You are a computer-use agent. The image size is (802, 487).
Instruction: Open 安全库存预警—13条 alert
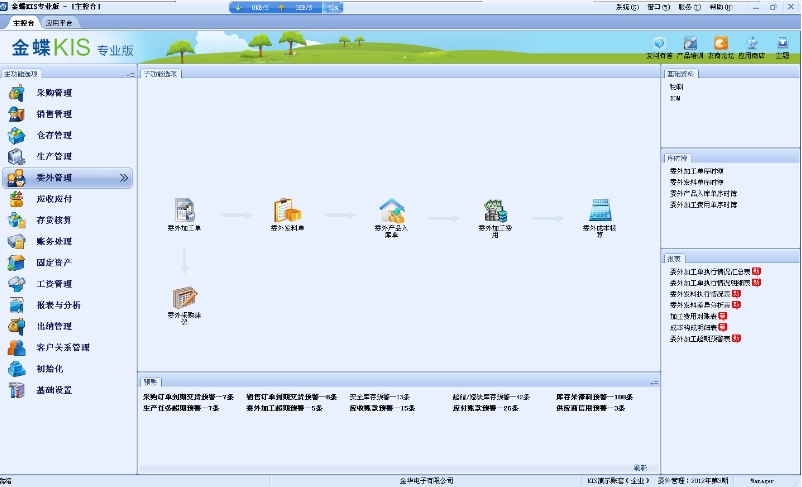click(380, 397)
